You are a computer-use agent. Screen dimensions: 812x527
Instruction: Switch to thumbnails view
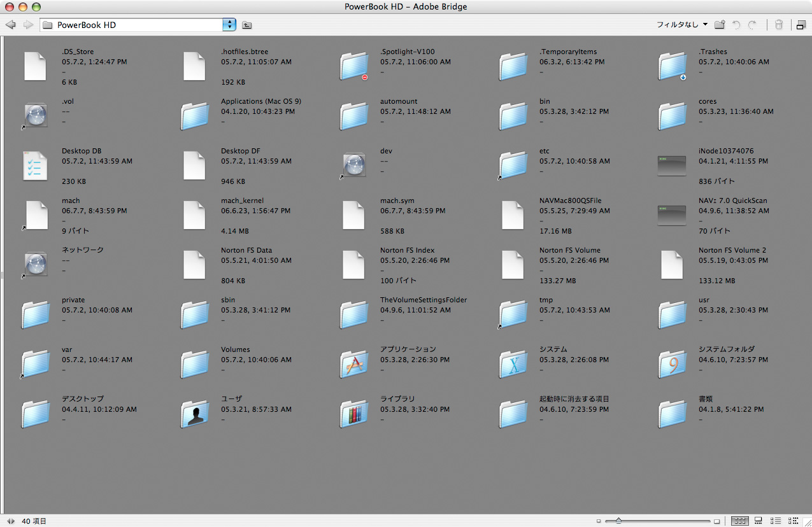[x=739, y=521]
